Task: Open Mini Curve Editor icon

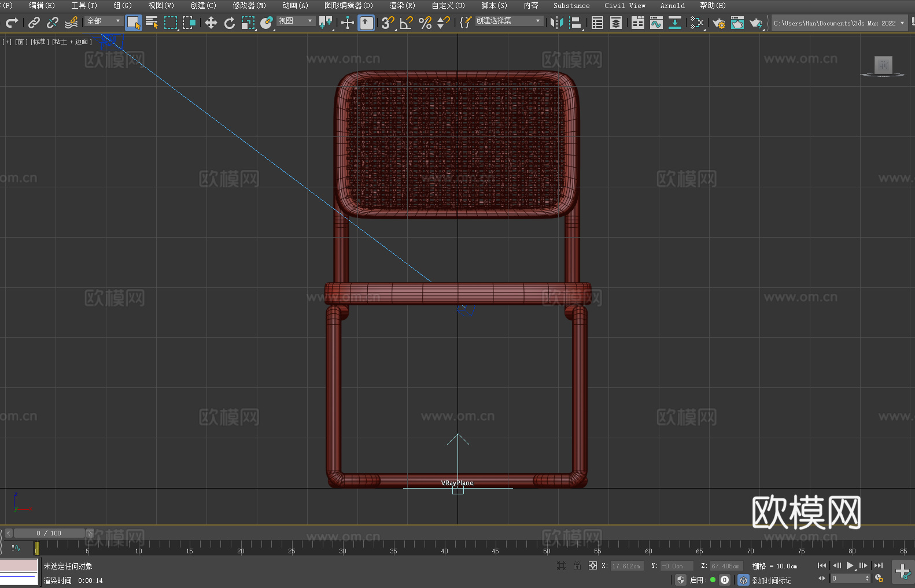Action: (16, 548)
